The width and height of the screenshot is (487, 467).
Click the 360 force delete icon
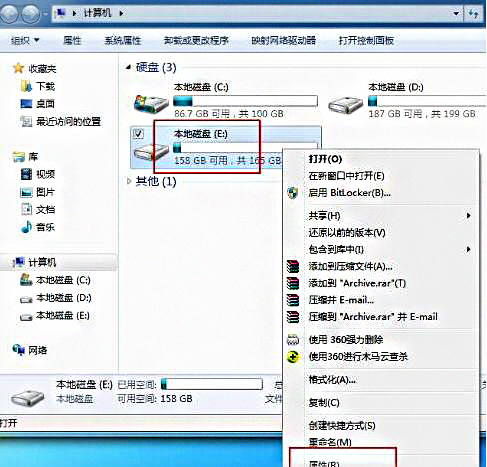pos(293,340)
